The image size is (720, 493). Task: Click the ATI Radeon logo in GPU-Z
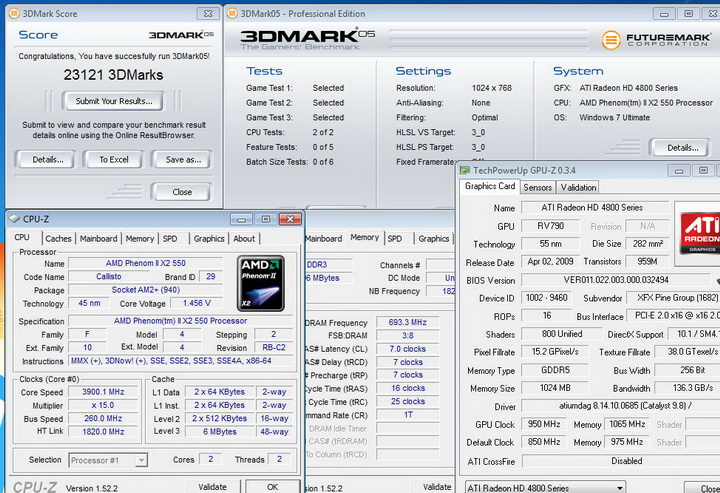point(699,232)
